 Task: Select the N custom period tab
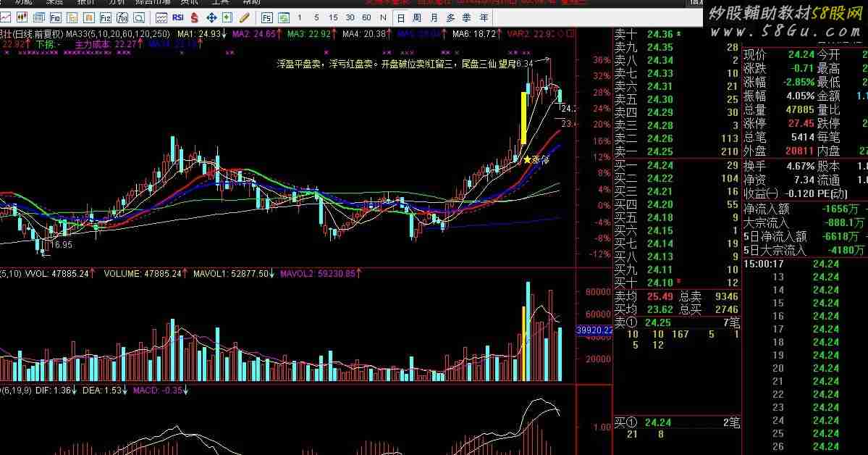pyautogui.click(x=383, y=17)
